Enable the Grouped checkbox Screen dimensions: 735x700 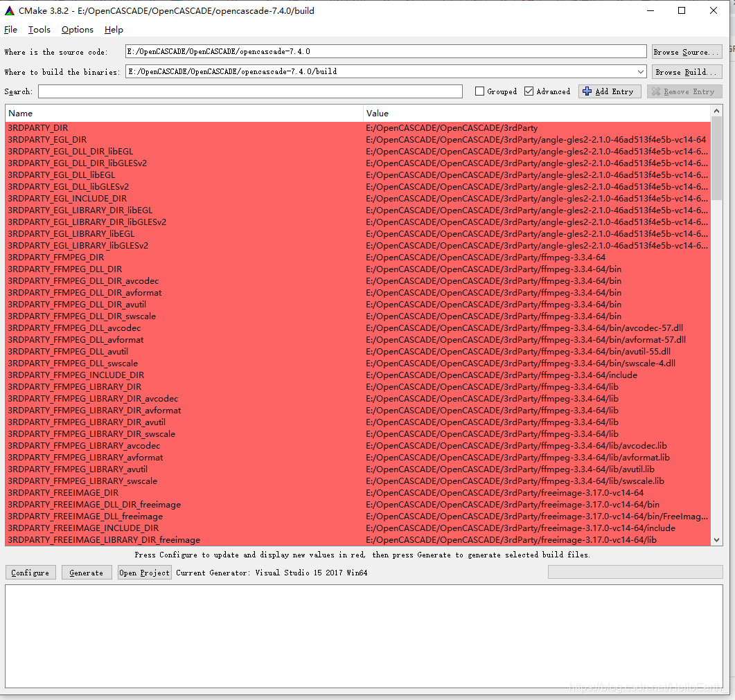pos(479,91)
